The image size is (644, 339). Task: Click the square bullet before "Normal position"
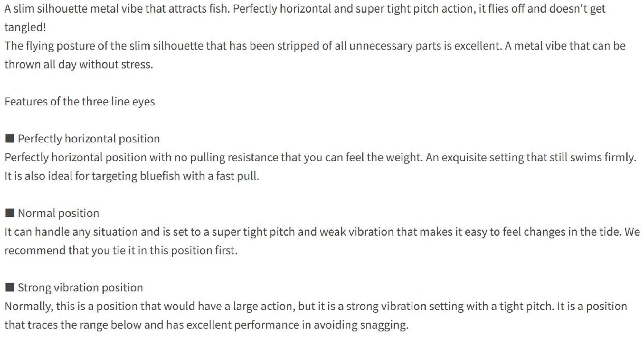[10, 213]
